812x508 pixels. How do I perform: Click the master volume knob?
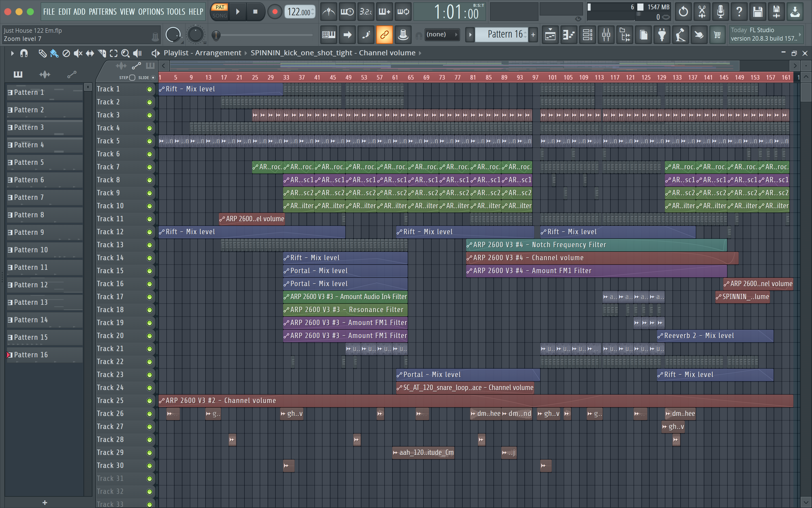[173, 34]
